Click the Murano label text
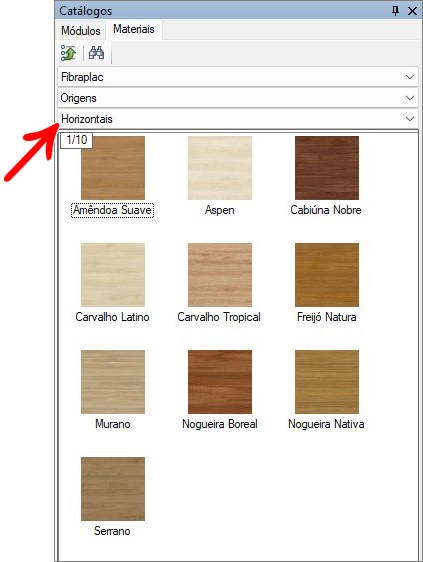The height and width of the screenshot is (562, 423). point(113,424)
